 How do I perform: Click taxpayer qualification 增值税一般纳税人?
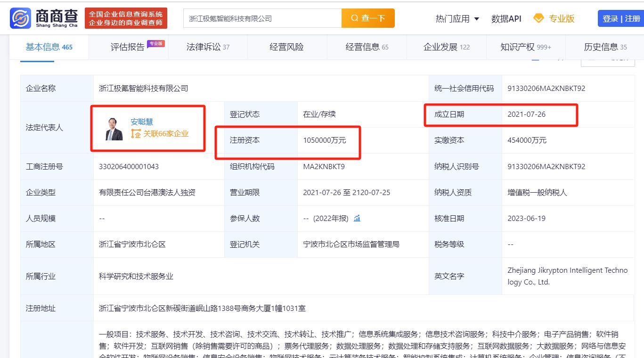coord(537,192)
